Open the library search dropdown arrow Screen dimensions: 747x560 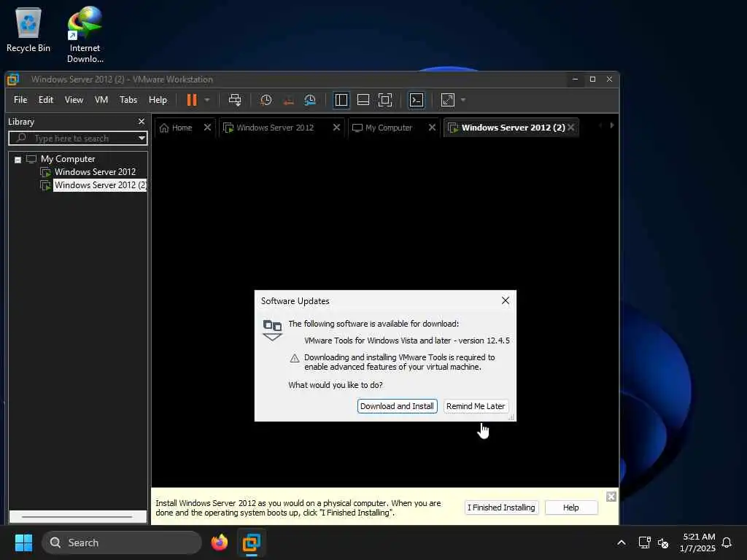pos(142,139)
